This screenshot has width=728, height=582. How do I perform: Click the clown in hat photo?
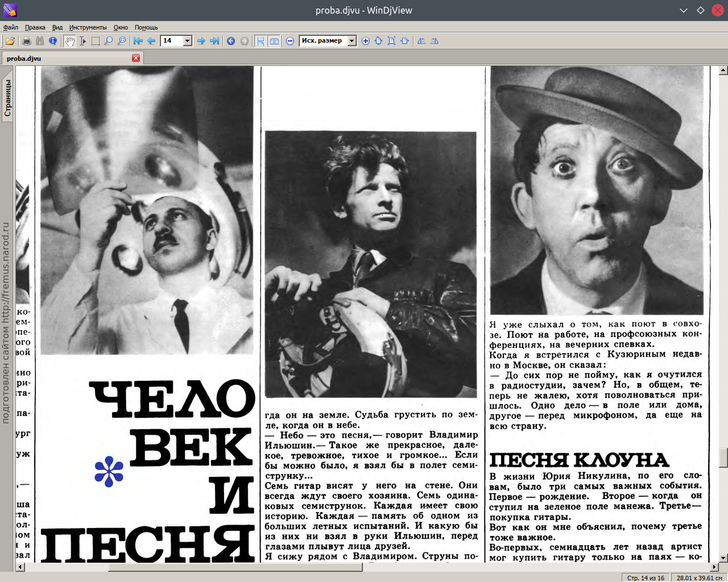pyautogui.click(x=597, y=190)
